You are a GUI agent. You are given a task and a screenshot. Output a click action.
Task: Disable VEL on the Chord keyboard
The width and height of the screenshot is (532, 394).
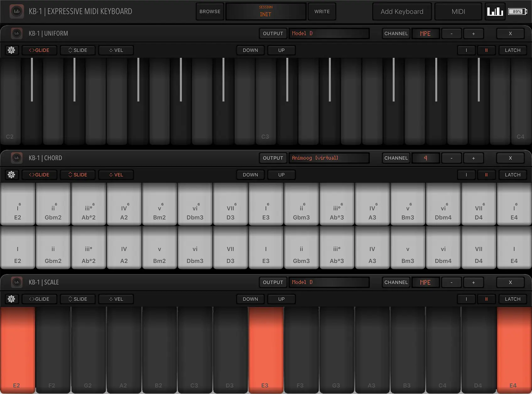click(116, 175)
